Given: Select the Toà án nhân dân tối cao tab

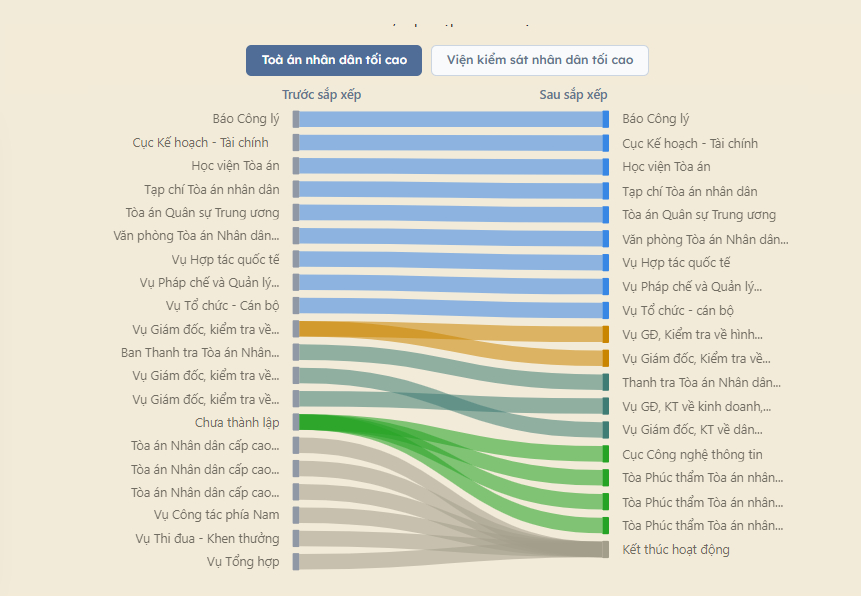Looking at the screenshot, I should pyautogui.click(x=334, y=60).
